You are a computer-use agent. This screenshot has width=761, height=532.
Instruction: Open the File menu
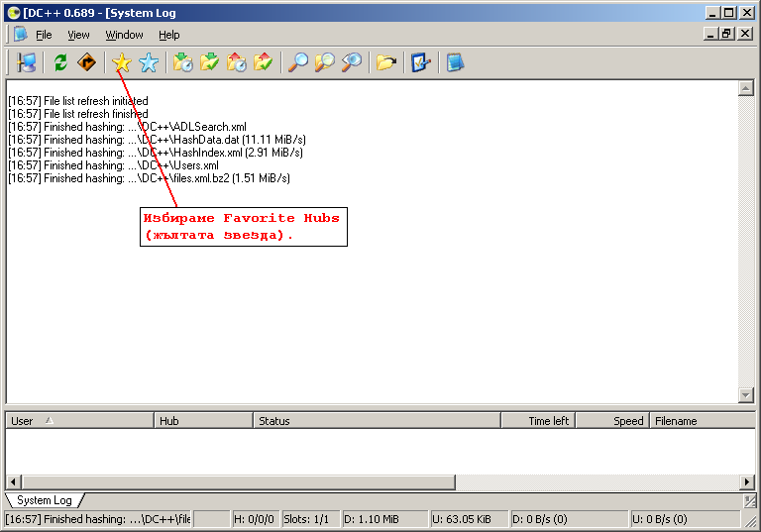point(44,35)
